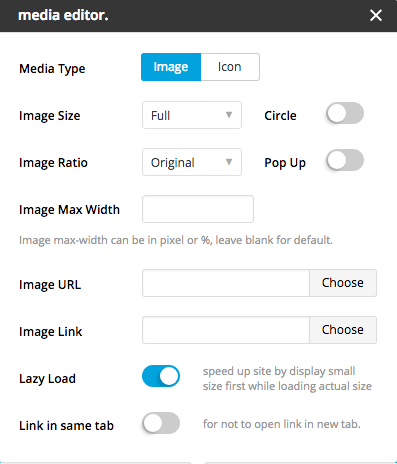Click the 'Link in same tab' label
This screenshot has height=464, width=397.
coord(66,426)
